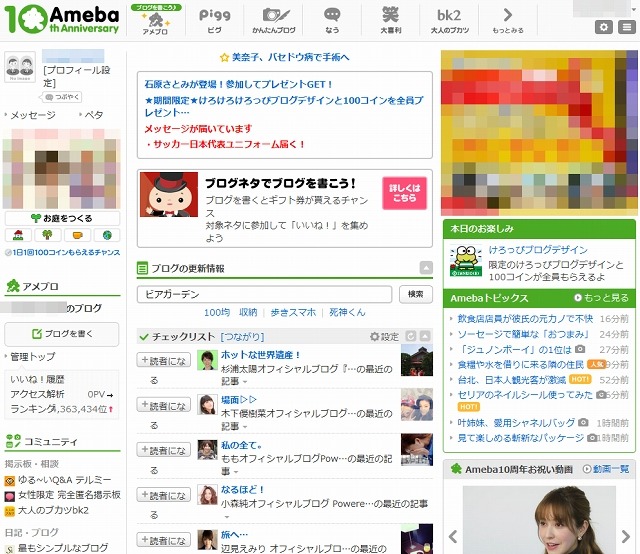Screen dimensions: 640x554
Task: Open 管理トップ link
Action: pos(33,356)
